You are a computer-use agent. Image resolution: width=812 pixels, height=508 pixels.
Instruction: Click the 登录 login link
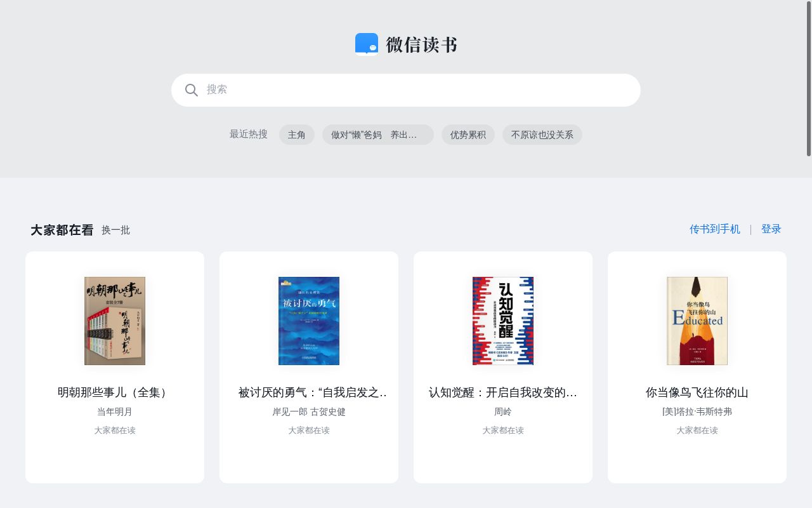[x=771, y=229]
